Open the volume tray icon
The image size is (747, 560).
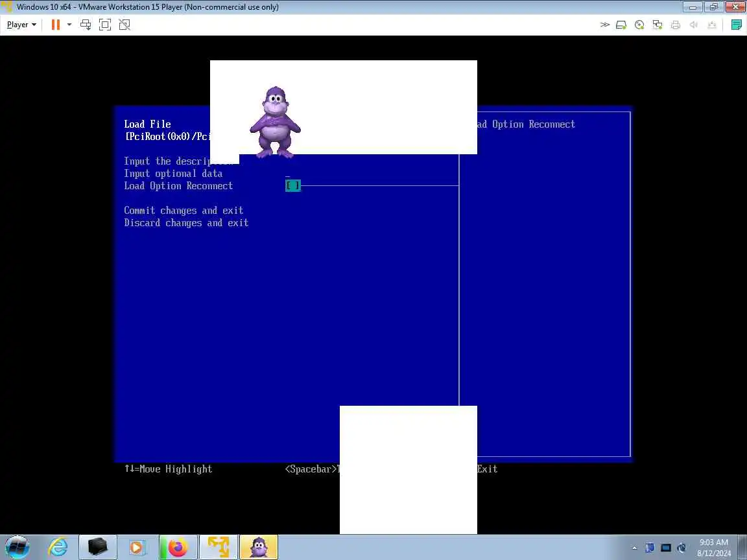click(682, 548)
